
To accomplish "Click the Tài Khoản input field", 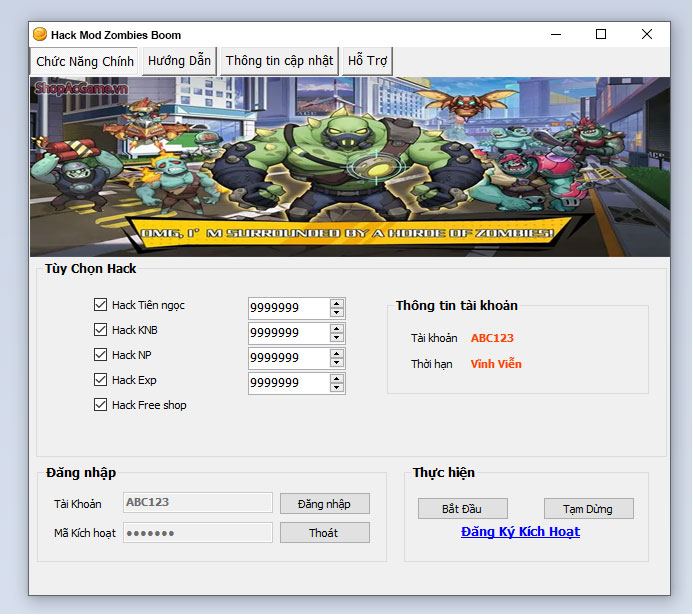I will point(198,503).
